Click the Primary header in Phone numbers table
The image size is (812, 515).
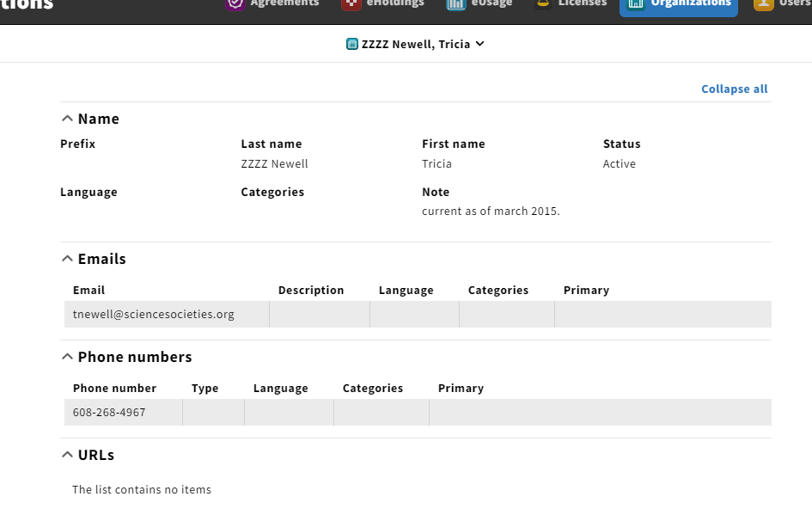click(x=461, y=388)
